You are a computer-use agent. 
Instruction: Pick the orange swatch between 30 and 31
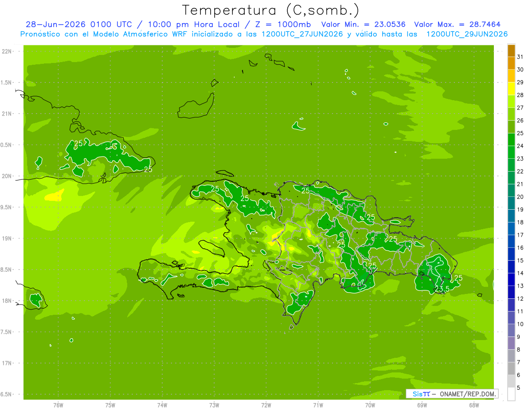click(x=511, y=63)
